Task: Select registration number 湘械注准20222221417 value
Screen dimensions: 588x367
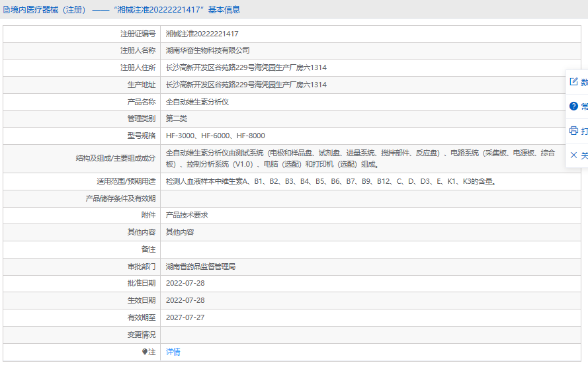Action: pos(202,34)
